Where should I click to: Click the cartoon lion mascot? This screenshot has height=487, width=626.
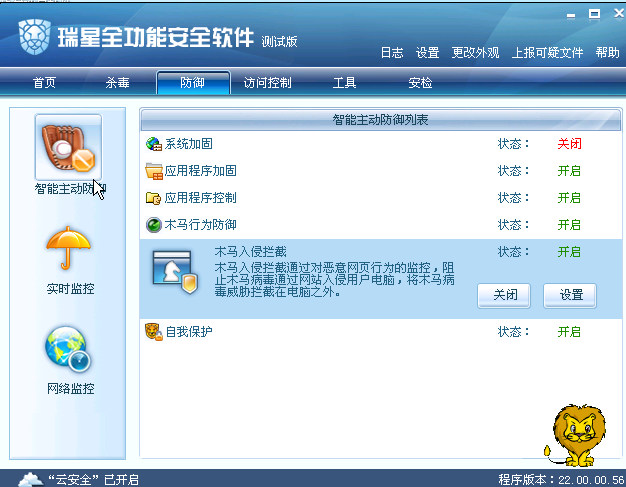[575, 436]
